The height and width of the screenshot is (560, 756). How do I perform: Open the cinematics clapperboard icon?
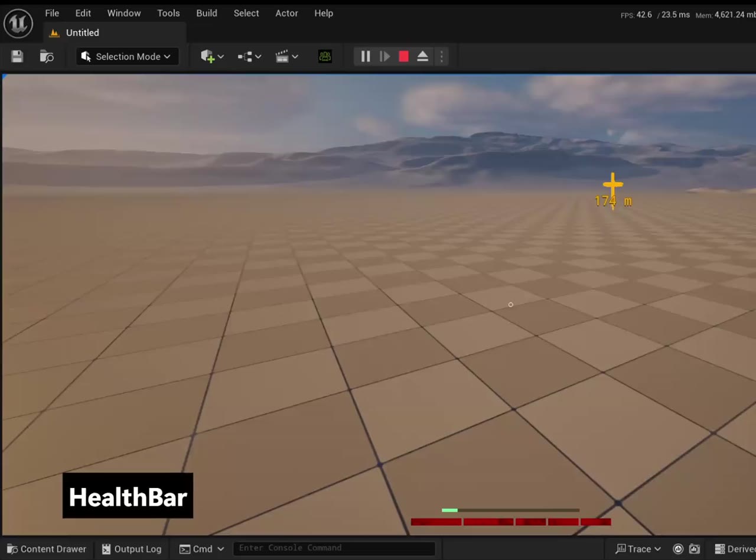click(x=282, y=57)
